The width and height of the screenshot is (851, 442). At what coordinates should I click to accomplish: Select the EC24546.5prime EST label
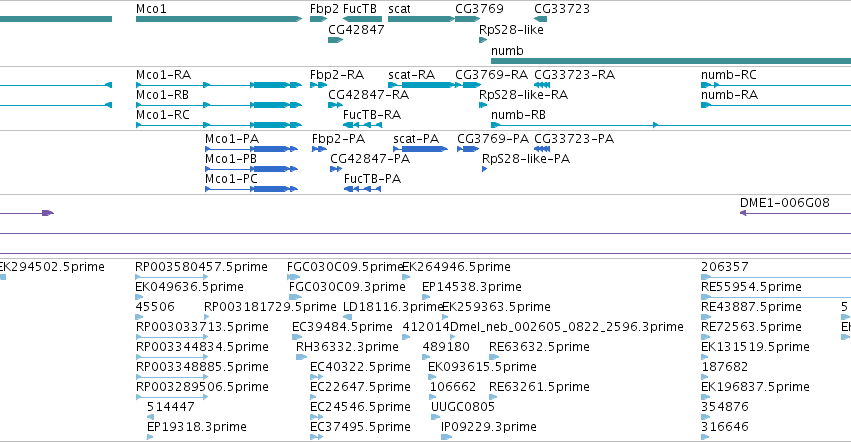coord(360,406)
